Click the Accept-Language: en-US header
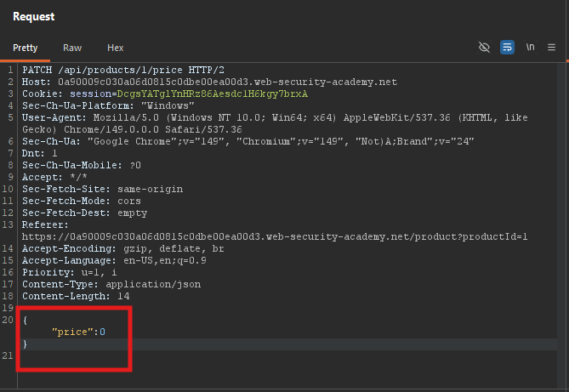The image size is (569, 392). (114, 260)
